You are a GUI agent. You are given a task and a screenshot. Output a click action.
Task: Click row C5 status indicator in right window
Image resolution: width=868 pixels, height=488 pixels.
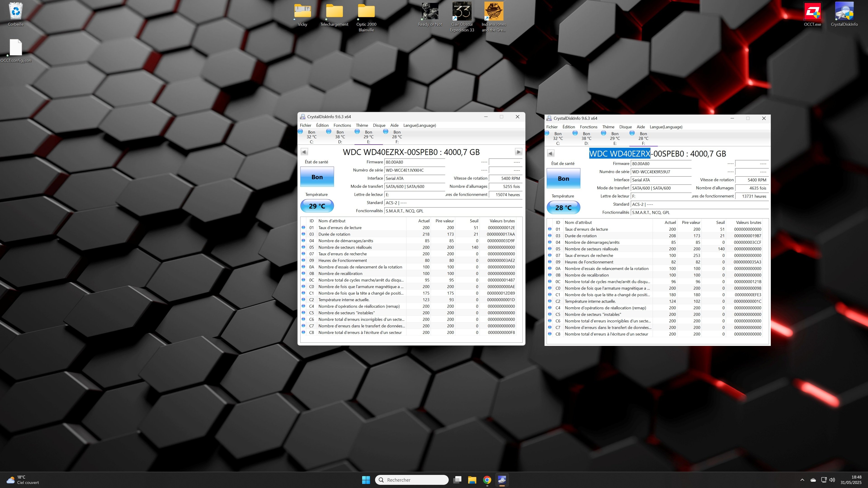(550, 314)
